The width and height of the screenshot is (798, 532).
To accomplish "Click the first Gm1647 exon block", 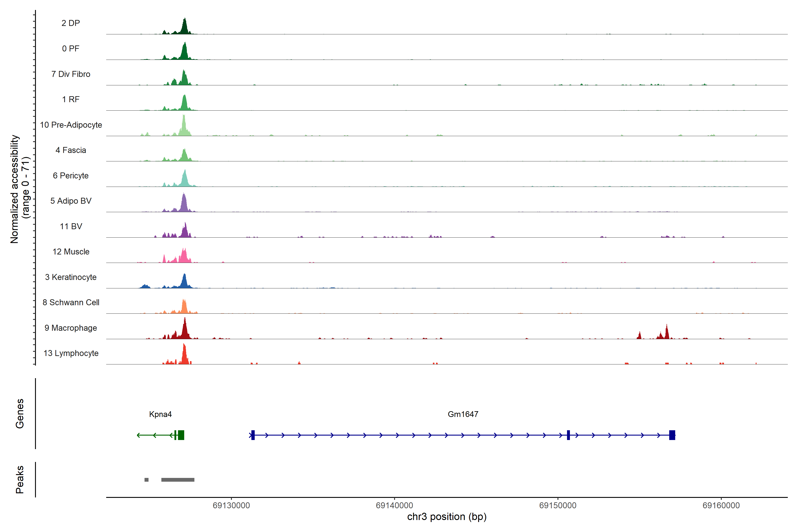I will pyautogui.click(x=253, y=435).
